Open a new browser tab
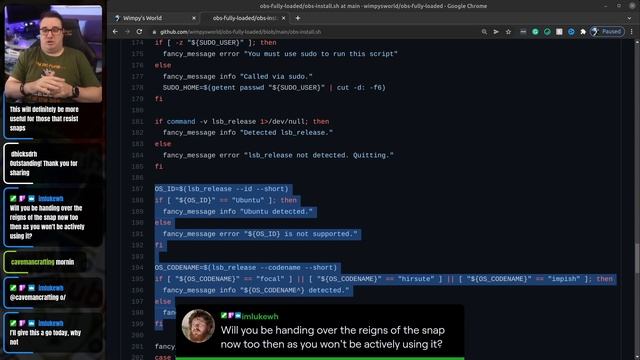This screenshot has width=640, height=360. [x=298, y=18]
